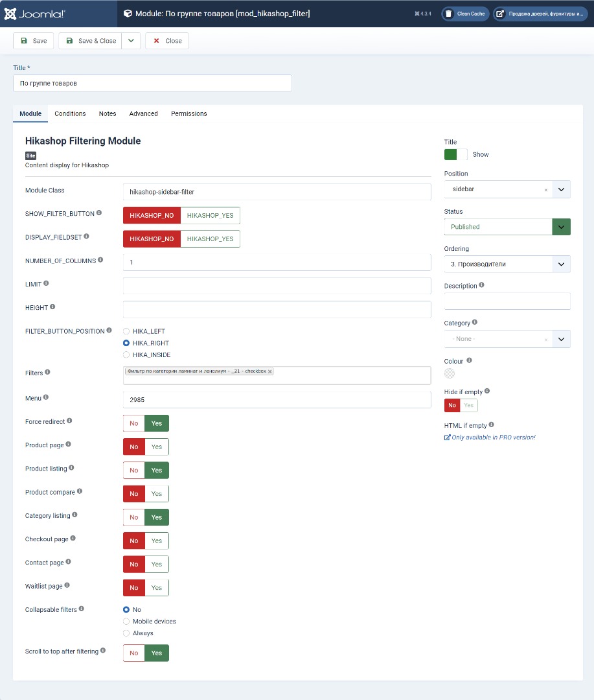Click the Joomla logo
The image size is (594, 700).
(x=35, y=14)
